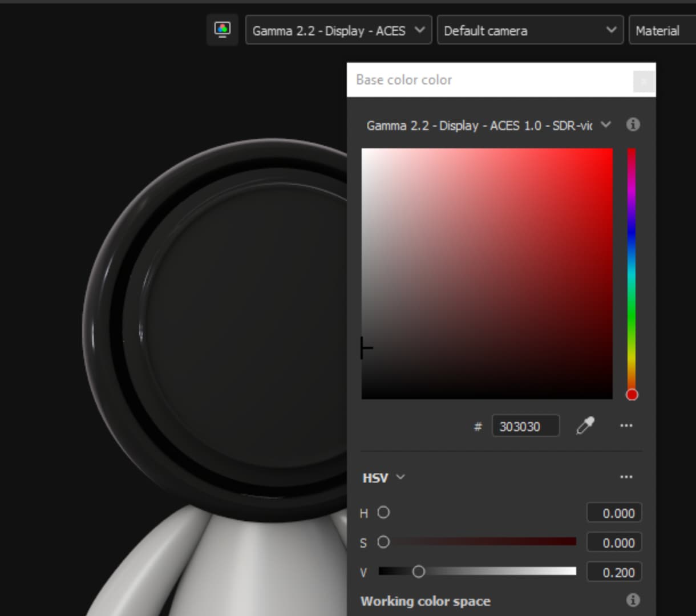Click the saturation-value color square
The width and height of the screenshot is (696, 616).
487,274
